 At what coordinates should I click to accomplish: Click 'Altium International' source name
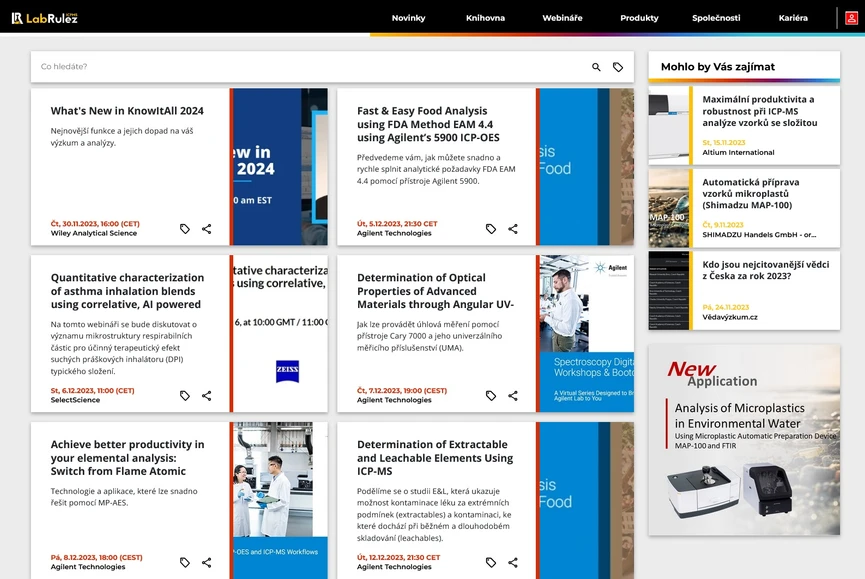coord(738,152)
